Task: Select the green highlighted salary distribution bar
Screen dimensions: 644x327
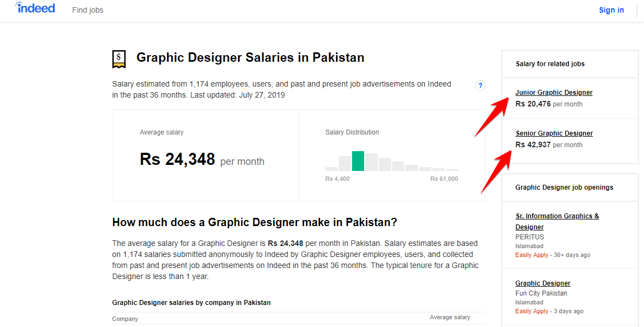Action: (x=358, y=160)
